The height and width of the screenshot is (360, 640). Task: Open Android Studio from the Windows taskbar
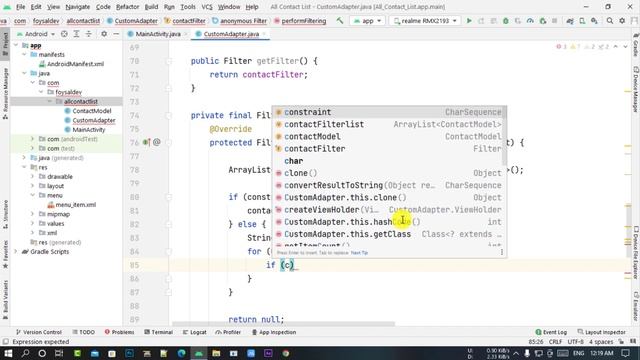click(199, 353)
